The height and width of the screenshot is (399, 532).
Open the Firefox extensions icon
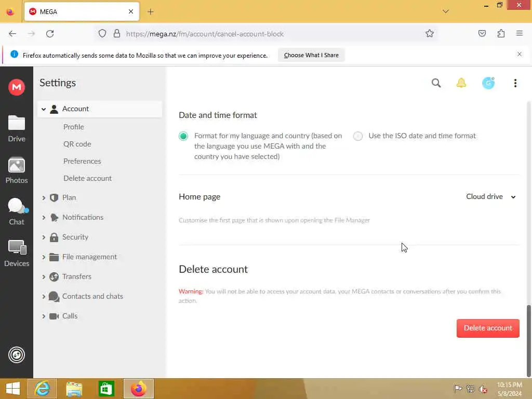pos(501,34)
